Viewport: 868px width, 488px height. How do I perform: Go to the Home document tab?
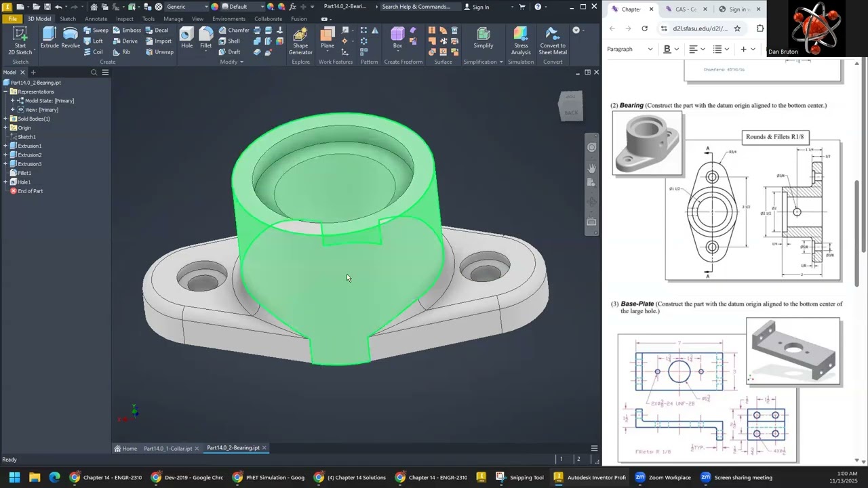pyautogui.click(x=125, y=449)
